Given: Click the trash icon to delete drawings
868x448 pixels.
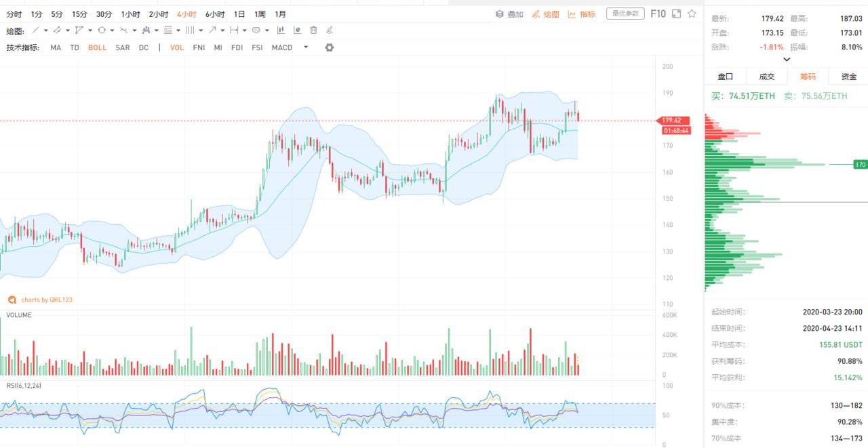Looking at the screenshot, I should [x=313, y=30].
